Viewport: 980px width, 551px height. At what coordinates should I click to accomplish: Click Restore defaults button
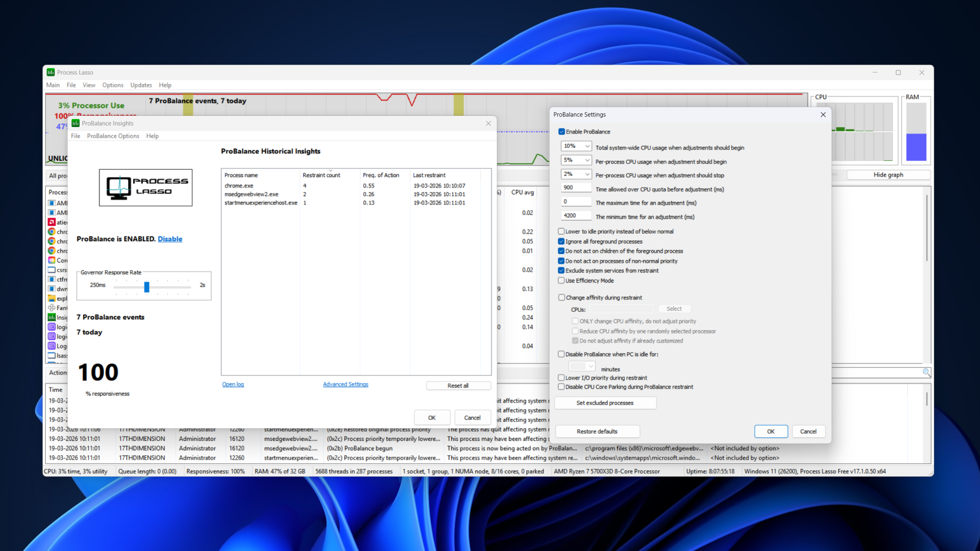pos(597,432)
